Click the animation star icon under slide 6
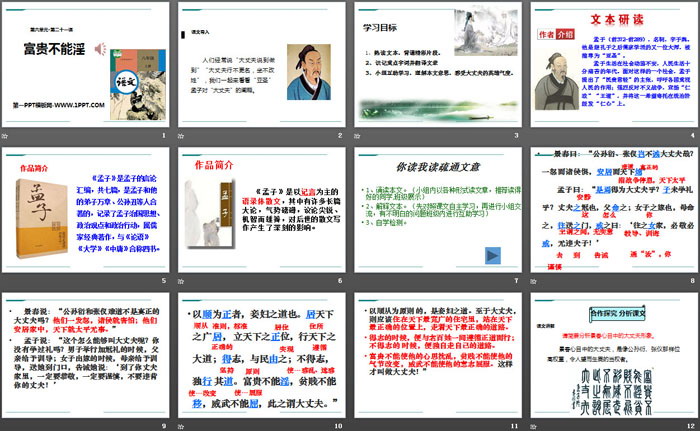Viewport: 700px width, 431px height. point(181,281)
